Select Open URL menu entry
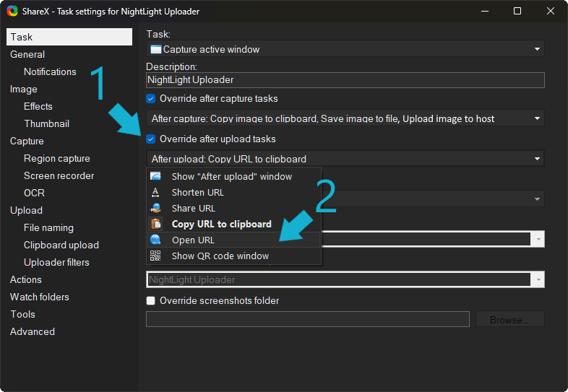568x392 pixels. click(x=193, y=240)
